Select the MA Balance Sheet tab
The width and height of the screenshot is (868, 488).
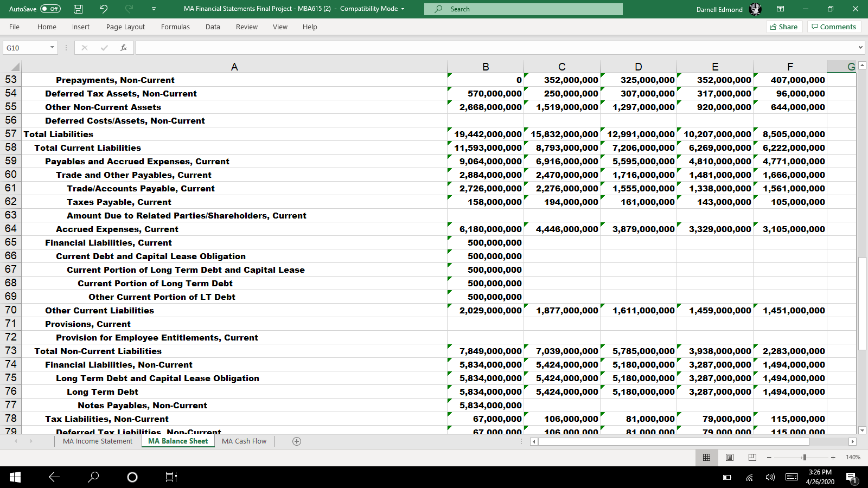click(178, 441)
